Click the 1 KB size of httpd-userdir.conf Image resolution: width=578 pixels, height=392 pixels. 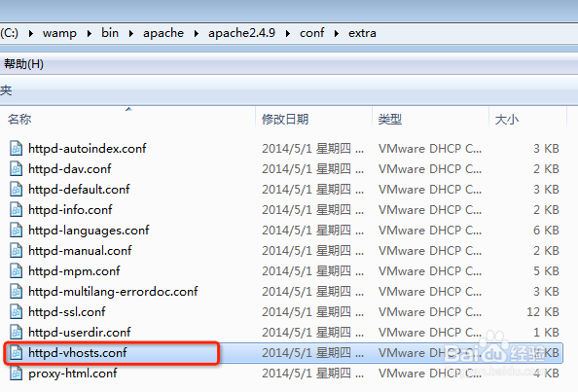[x=546, y=333]
